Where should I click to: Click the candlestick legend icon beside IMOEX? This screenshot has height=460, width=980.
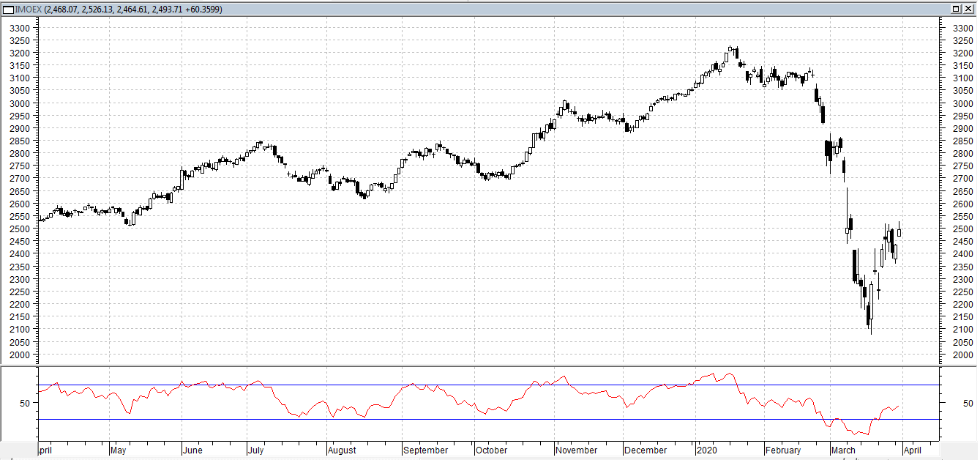[x=8, y=9]
